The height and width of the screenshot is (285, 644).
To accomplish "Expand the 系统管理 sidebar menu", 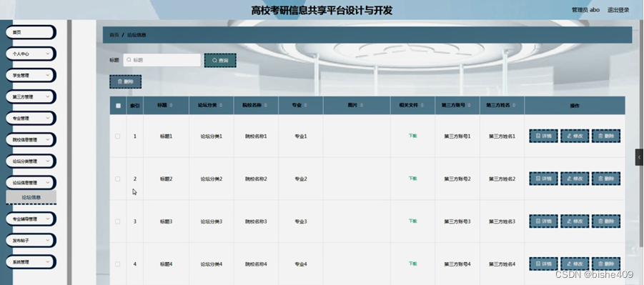I will pyautogui.click(x=31, y=262).
